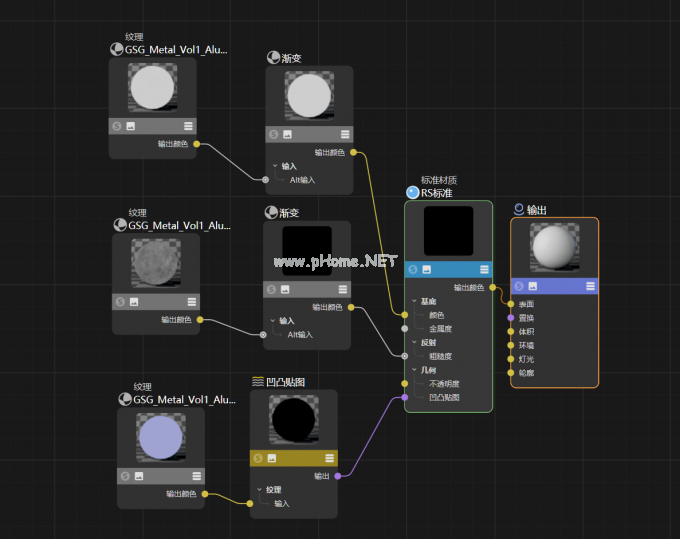Toggle solo S on white-sphere texture node

click(x=117, y=126)
